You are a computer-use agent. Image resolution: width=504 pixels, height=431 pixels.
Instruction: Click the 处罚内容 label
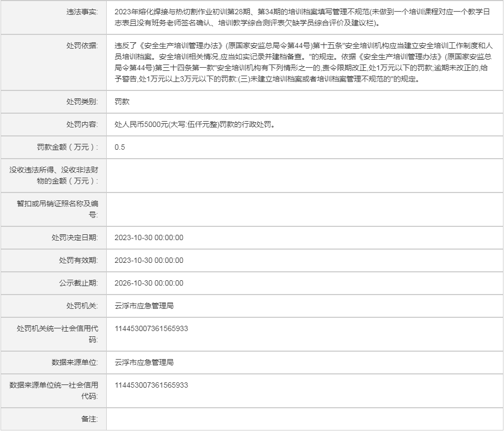pyautogui.click(x=81, y=125)
